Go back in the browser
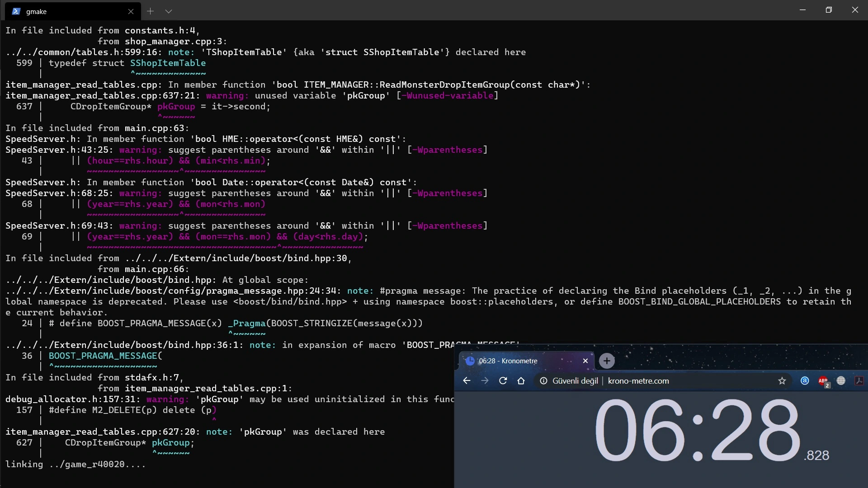 pos(467,381)
